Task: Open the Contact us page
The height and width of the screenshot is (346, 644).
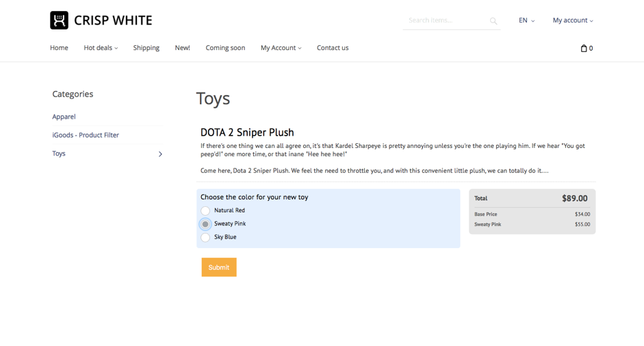Action: pyautogui.click(x=333, y=48)
